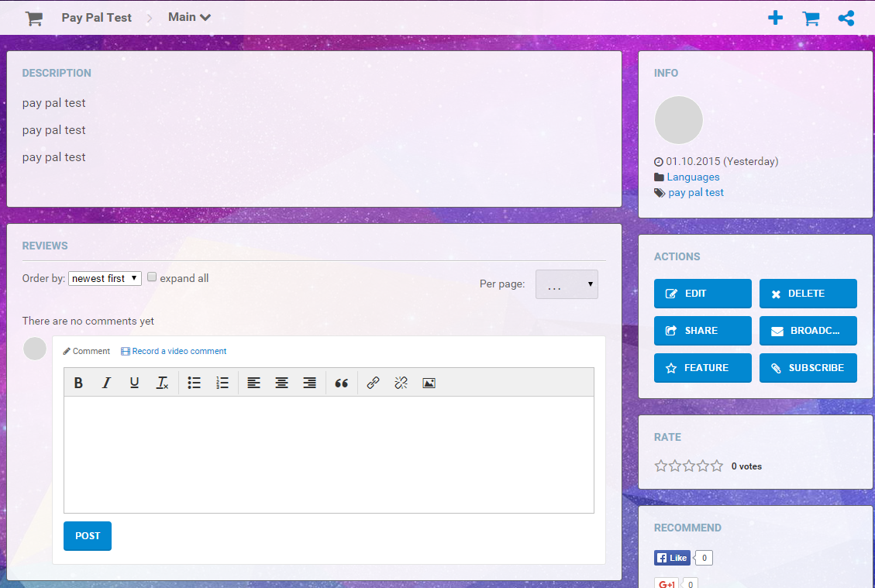The height and width of the screenshot is (588, 875).
Task: Expand the Main menu dropdown
Action: coord(189,17)
